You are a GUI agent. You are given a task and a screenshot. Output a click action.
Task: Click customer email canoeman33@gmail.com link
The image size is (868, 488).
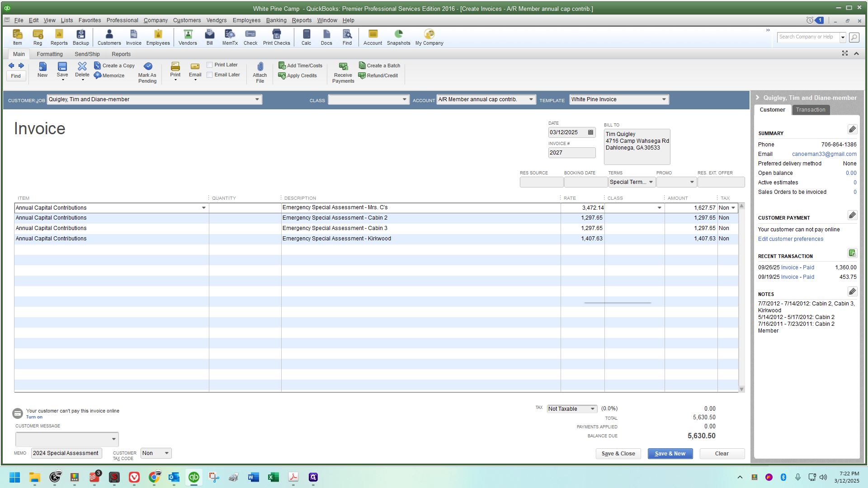tap(824, 154)
